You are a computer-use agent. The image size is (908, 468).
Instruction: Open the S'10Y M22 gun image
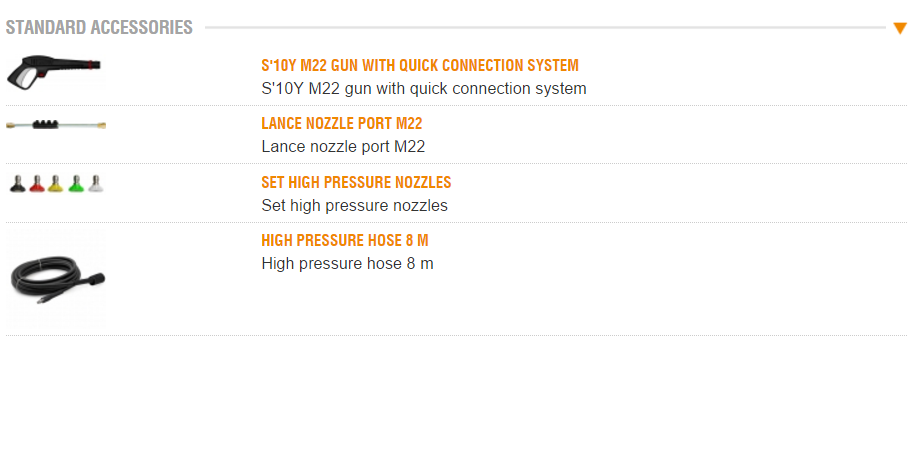(53, 73)
